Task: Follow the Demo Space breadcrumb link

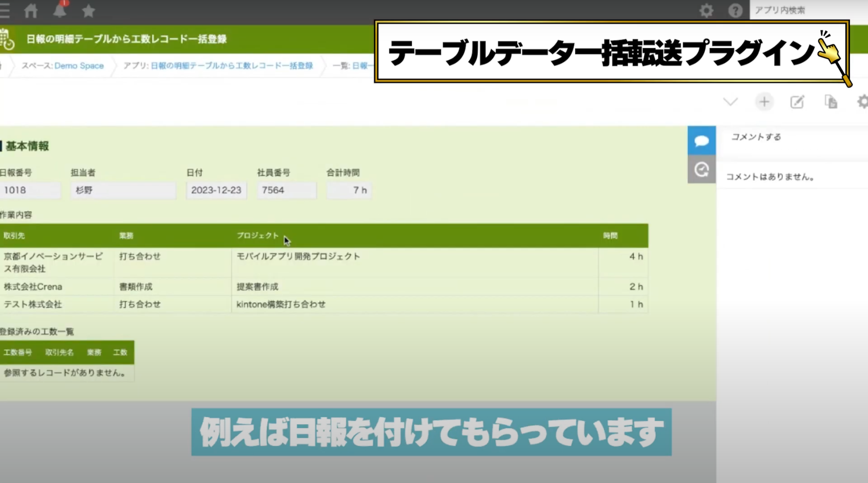Action: [x=79, y=66]
